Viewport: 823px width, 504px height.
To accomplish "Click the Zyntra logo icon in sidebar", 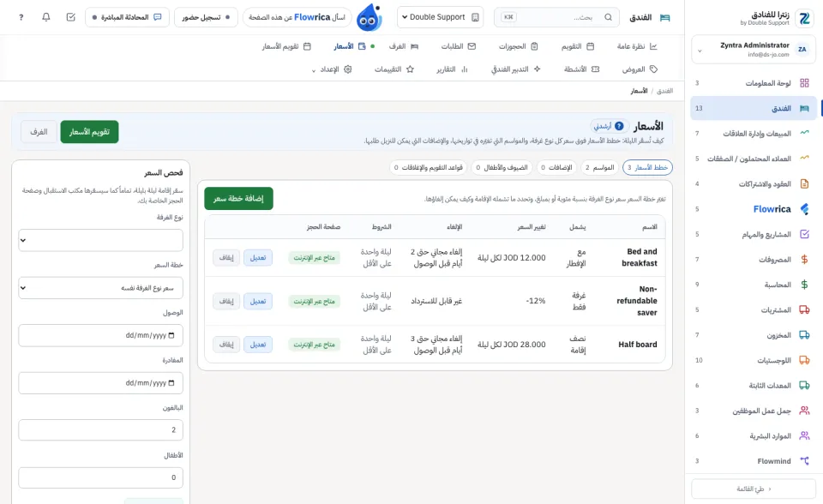I will (x=804, y=18).
